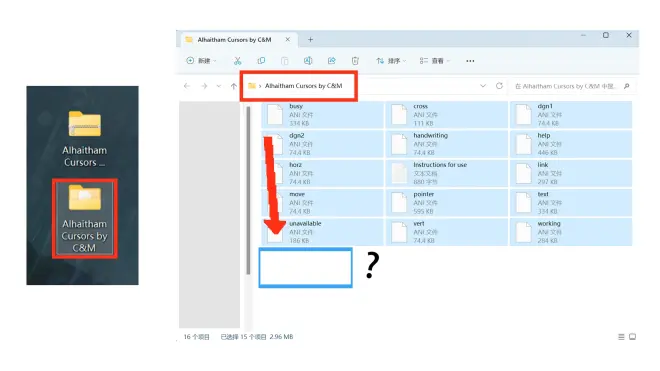Expand the address bar history dropdown
The height and width of the screenshot is (371, 660).
click(x=483, y=86)
